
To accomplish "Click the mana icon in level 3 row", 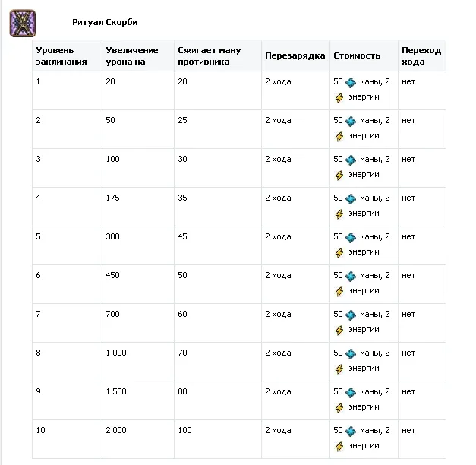I will tap(351, 160).
